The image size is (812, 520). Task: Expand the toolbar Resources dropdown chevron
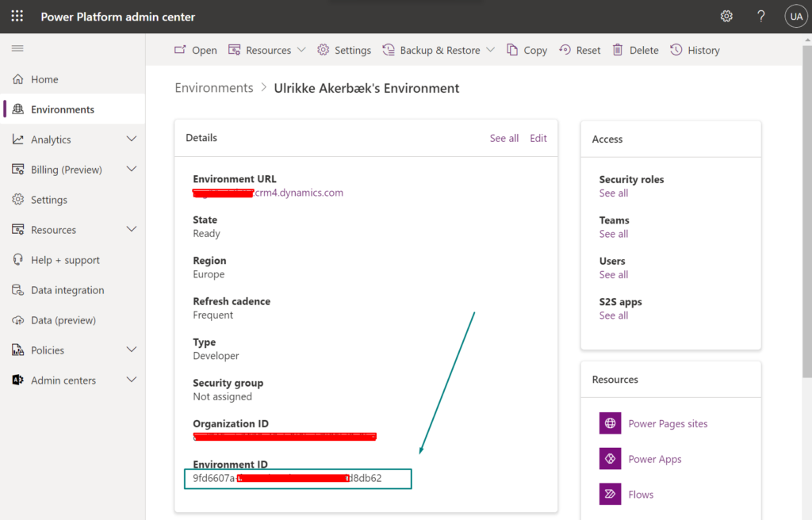[x=301, y=50]
